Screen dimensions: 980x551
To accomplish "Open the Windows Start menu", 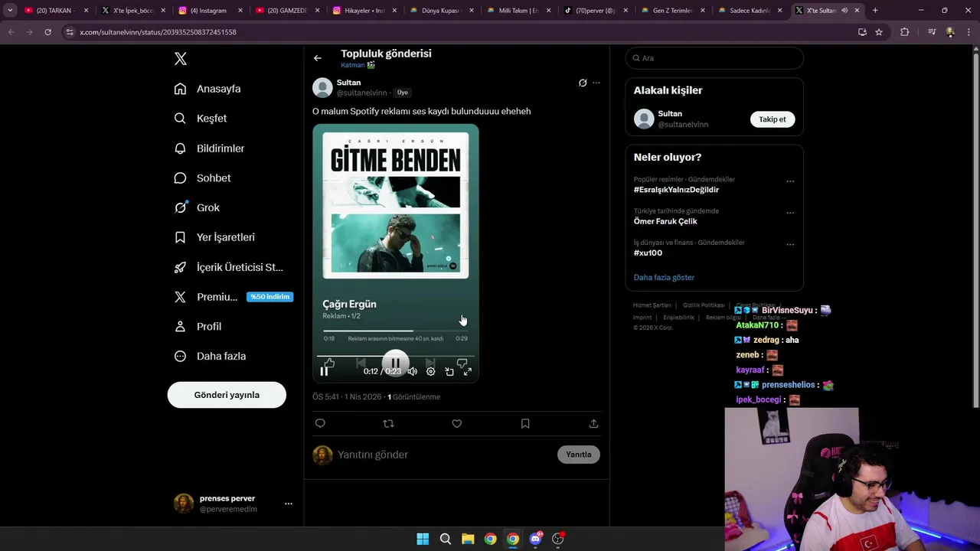I will click(x=423, y=539).
